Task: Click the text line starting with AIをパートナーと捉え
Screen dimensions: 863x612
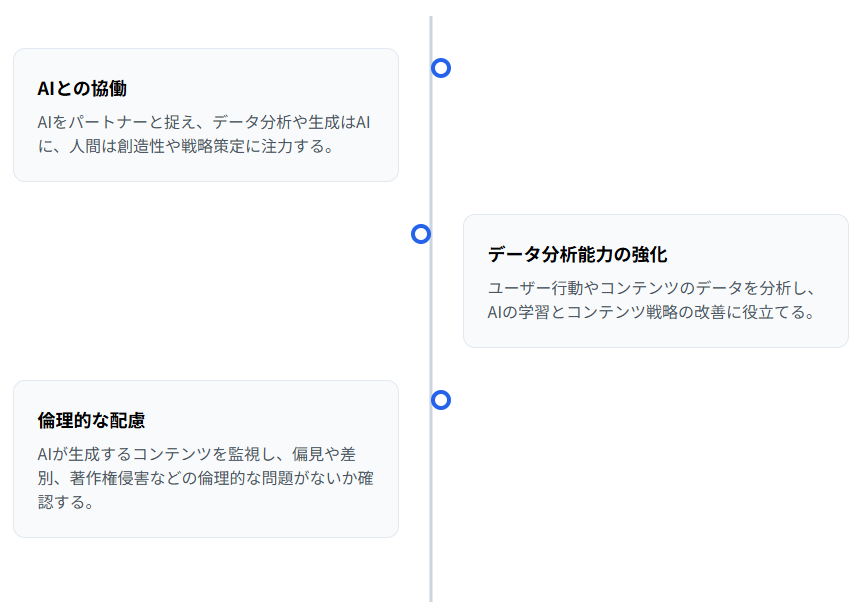Action: coord(204,122)
